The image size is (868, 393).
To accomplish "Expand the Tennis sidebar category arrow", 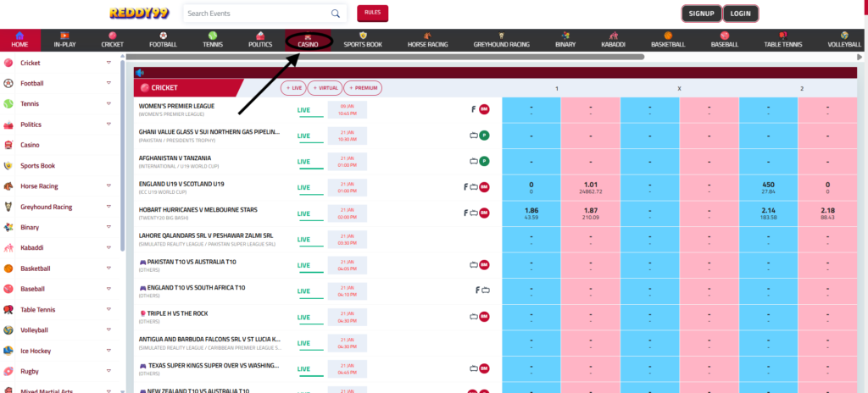I will point(108,104).
